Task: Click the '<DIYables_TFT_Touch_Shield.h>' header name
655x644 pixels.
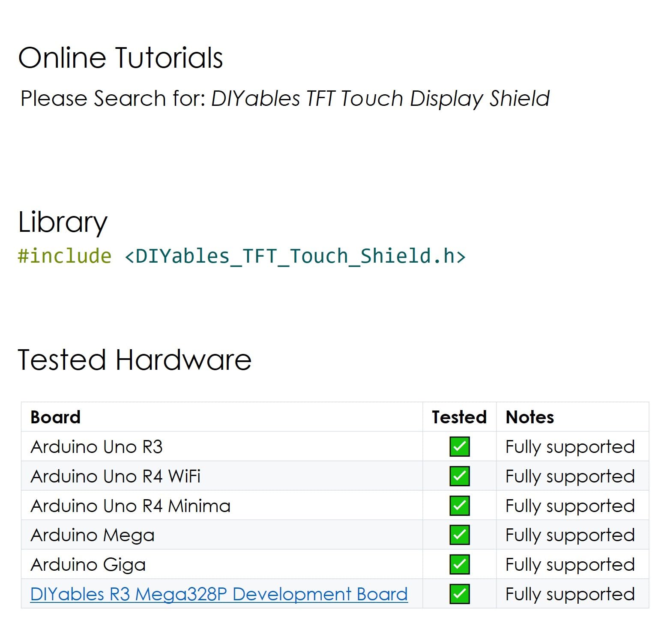Action: click(x=295, y=256)
